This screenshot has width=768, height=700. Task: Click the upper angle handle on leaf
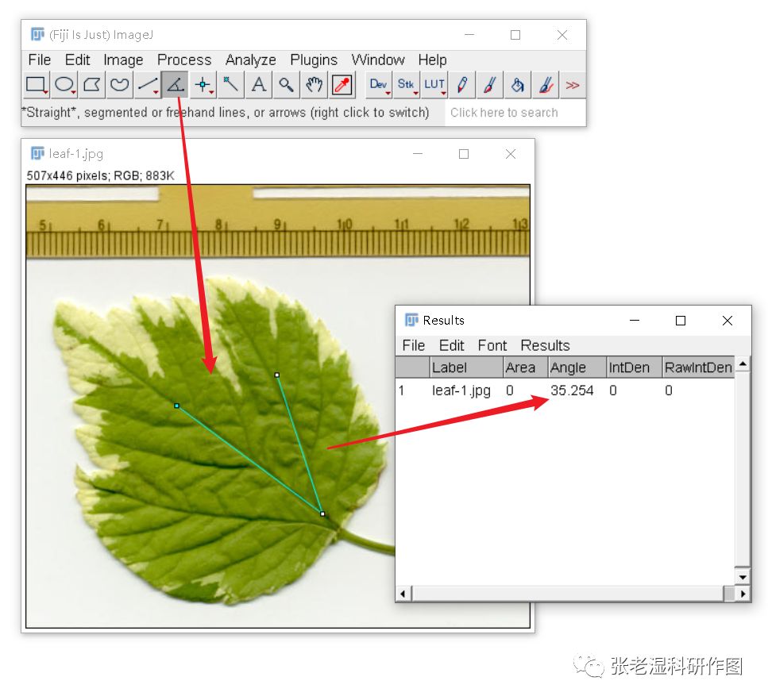tap(277, 375)
